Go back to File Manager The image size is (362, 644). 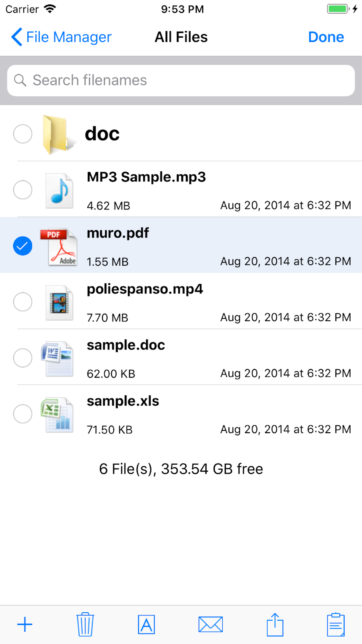pos(61,37)
